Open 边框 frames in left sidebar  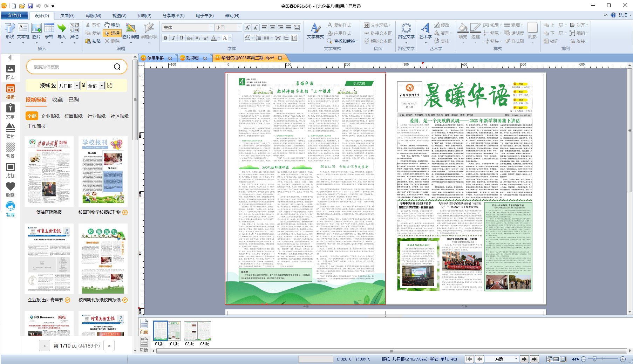(x=11, y=170)
